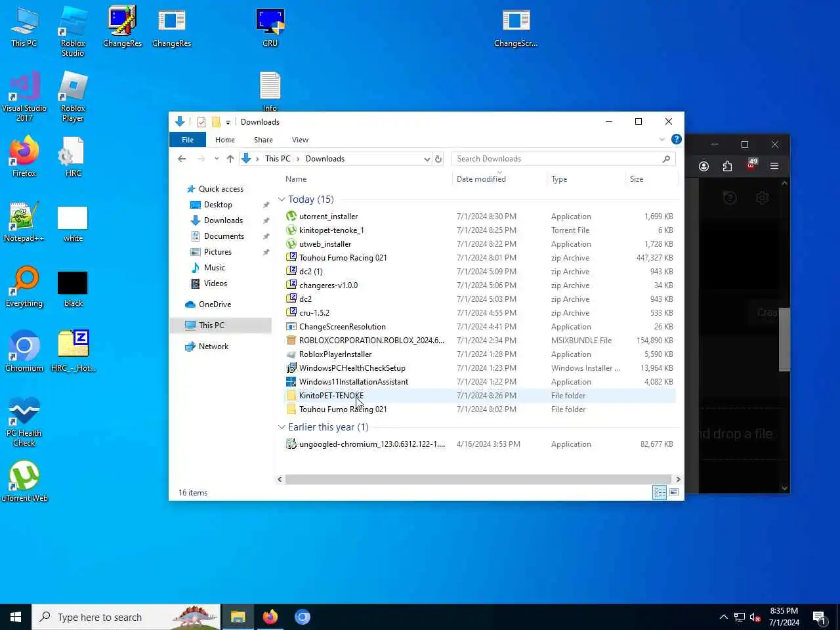Select the uTorrent Web desktop icon
Screen dimensions: 840x630
tap(24, 482)
